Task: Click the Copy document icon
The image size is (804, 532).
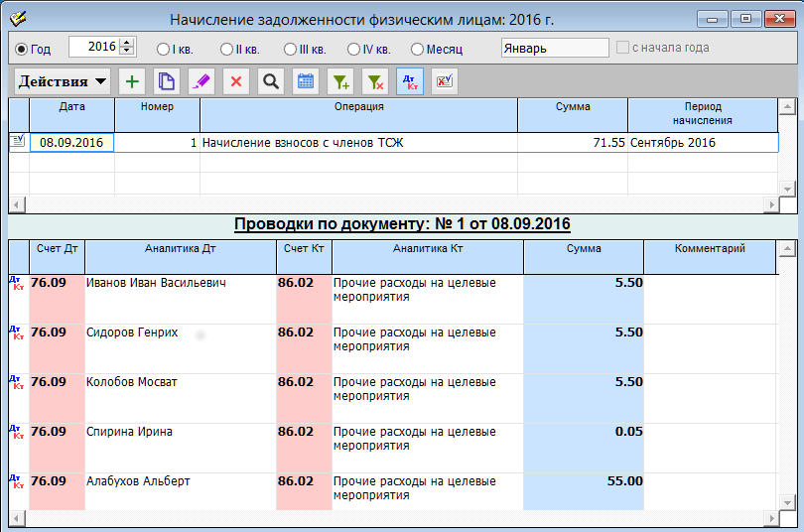Action: pyautogui.click(x=167, y=81)
